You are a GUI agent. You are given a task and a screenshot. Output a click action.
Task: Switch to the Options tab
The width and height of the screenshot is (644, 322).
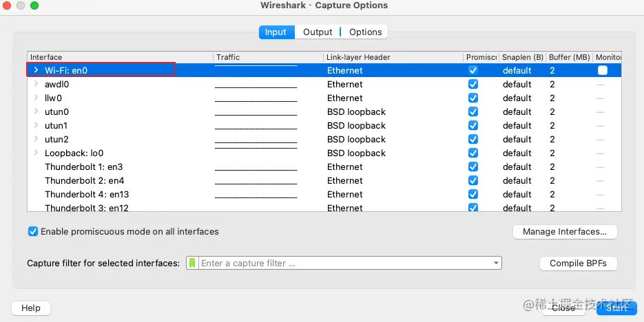click(x=365, y=32)
